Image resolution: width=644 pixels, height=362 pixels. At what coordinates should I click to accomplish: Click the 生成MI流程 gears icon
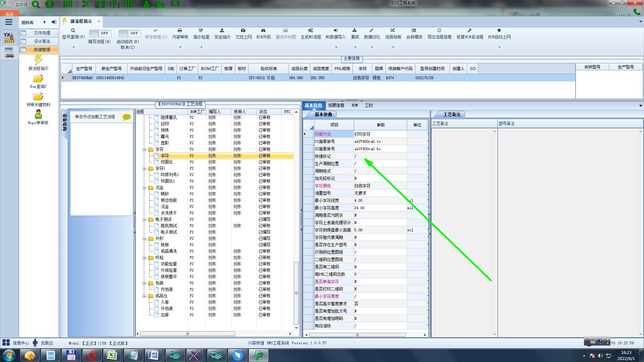click(x=311, y=31)
